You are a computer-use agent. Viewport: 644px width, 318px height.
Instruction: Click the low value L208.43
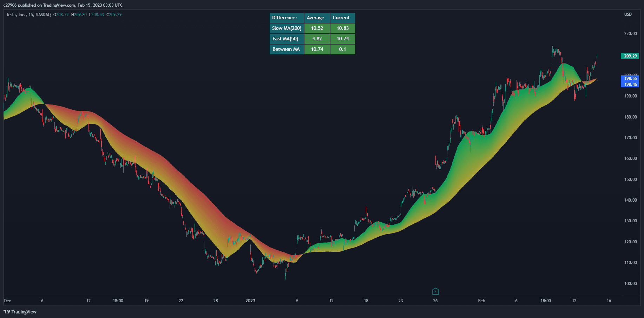[97, 15]
